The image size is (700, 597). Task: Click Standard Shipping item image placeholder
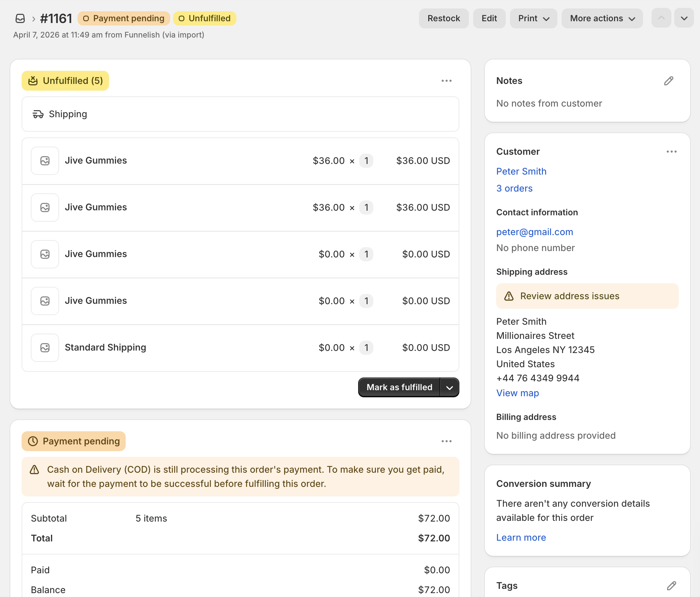pos(45,348)
